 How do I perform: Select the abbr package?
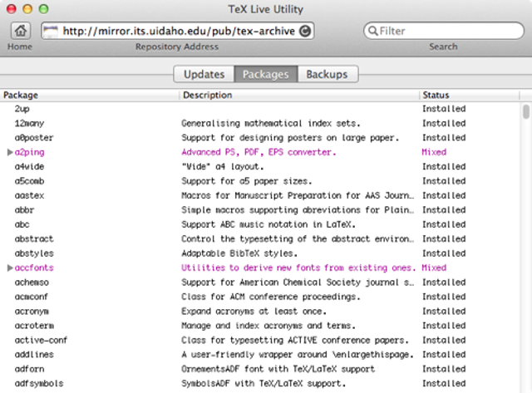24,210
